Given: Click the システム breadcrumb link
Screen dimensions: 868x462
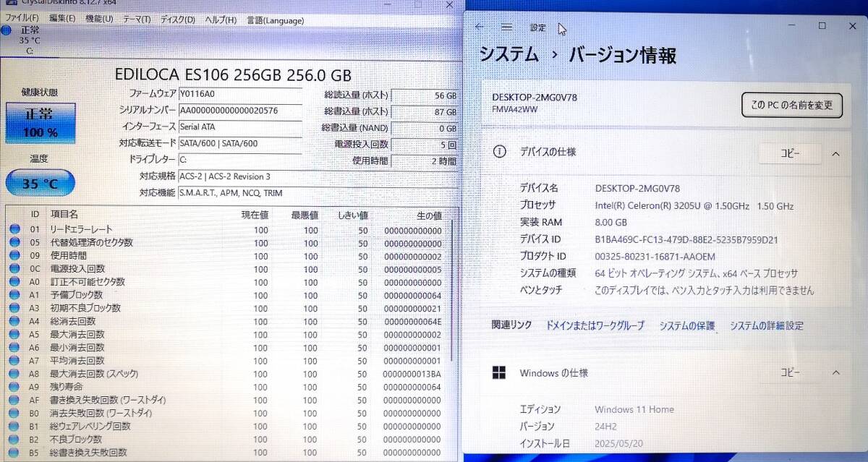Looking at the screenshot, I should click(x=509, y=55).
